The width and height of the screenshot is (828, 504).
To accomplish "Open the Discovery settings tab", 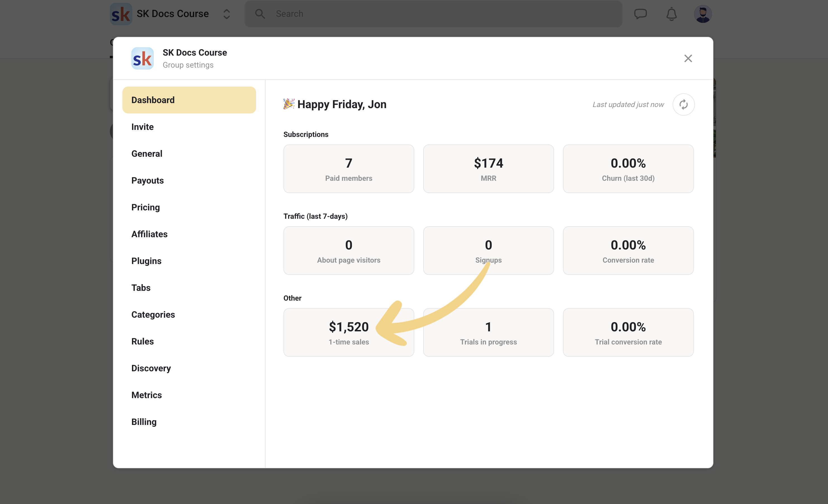I will click(189, 368).
